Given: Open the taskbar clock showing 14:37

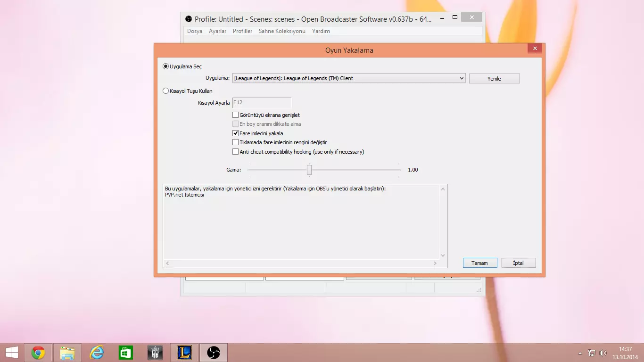Looking at the screenshot, I should click(x=625, y=353).
